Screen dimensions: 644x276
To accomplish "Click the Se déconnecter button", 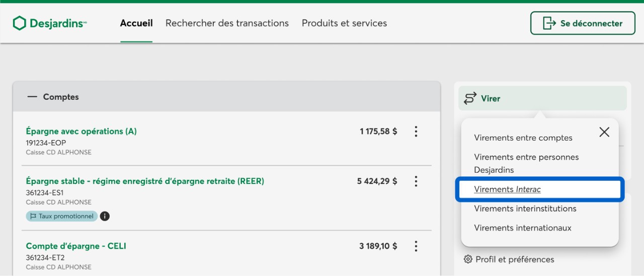I will click(x=583, y=23).
